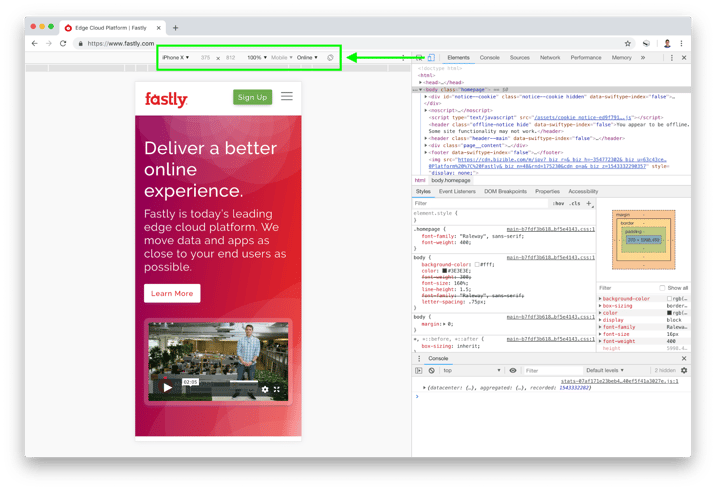Viewport: 716px width, 490px height.
Task: Click the Learn More button
Action: 172,293
